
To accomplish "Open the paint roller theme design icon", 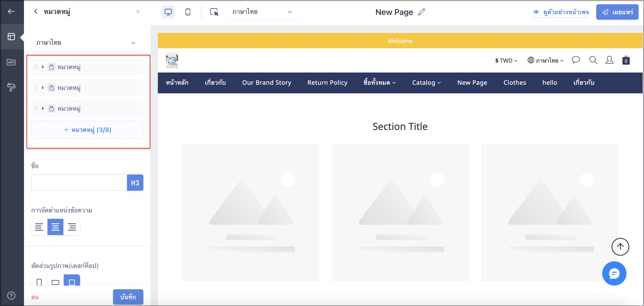I will 11,87.
